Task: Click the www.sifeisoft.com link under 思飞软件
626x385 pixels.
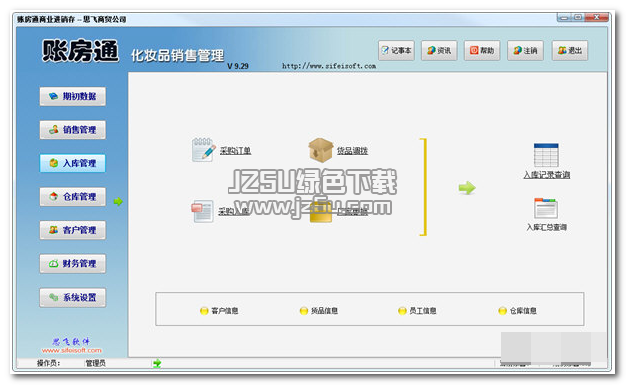Action: 71,350
